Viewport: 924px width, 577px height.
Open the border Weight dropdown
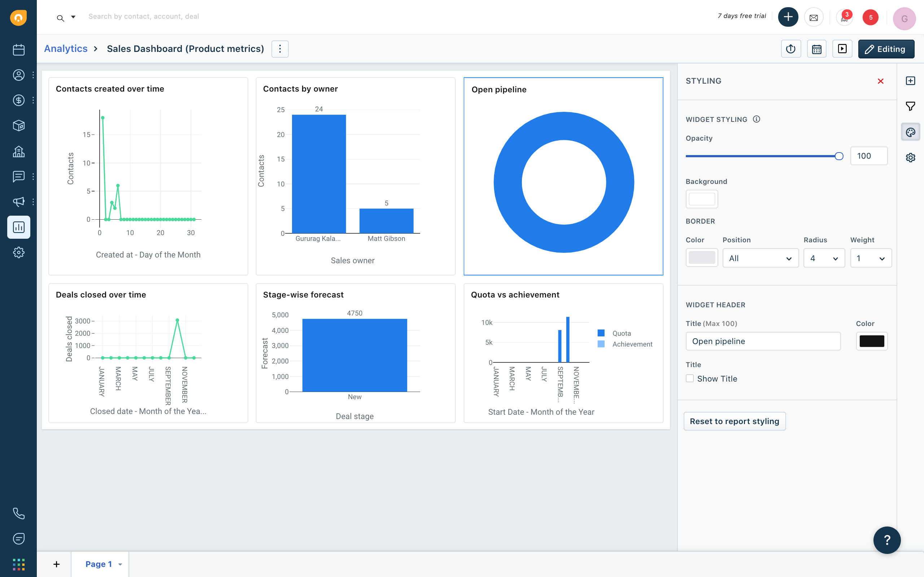(x=871, y=258)
